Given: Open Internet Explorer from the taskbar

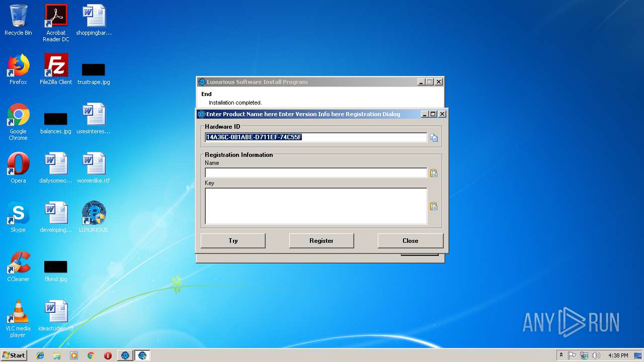Looking at the screenshot, I should 40,355.
